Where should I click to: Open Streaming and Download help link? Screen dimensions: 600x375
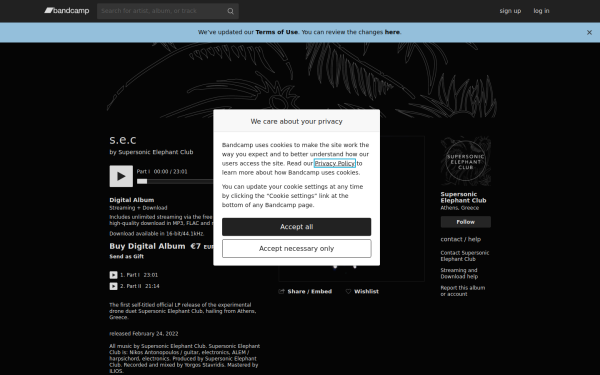coord(459,273)
